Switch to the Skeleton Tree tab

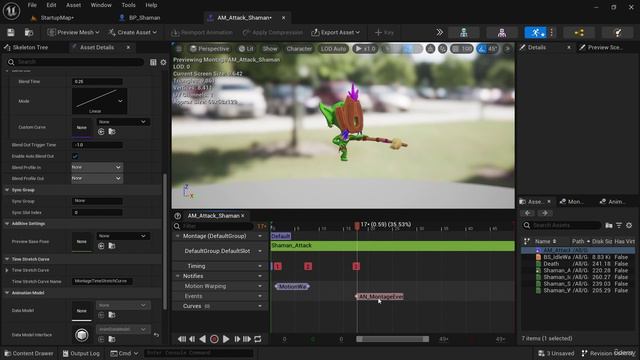tap(30, 47)
